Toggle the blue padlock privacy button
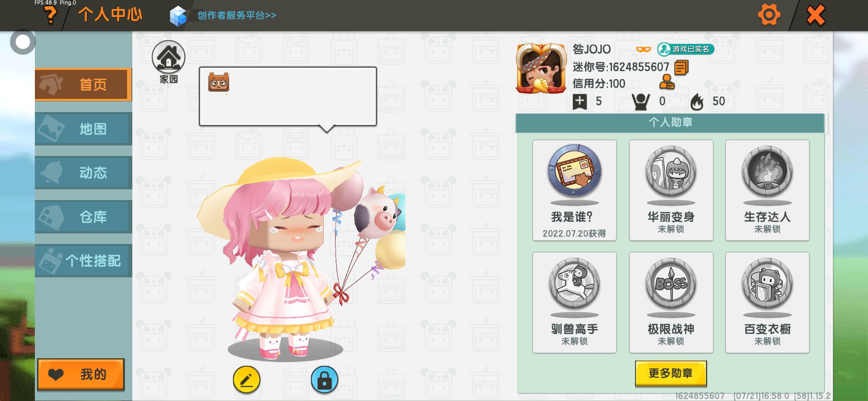 tap(325, 379)
